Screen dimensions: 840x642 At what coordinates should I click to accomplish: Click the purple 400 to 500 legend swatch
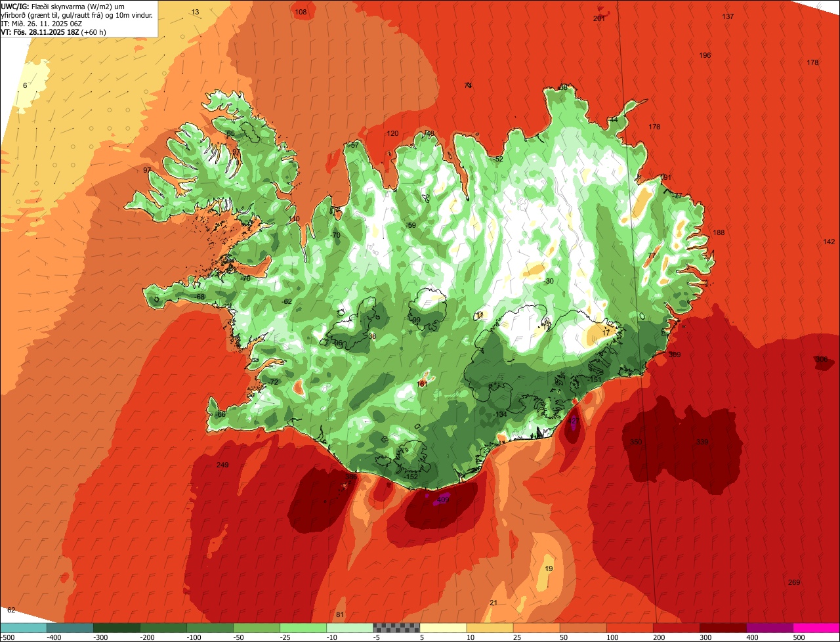pyautogui.click(x=770, y=628)
